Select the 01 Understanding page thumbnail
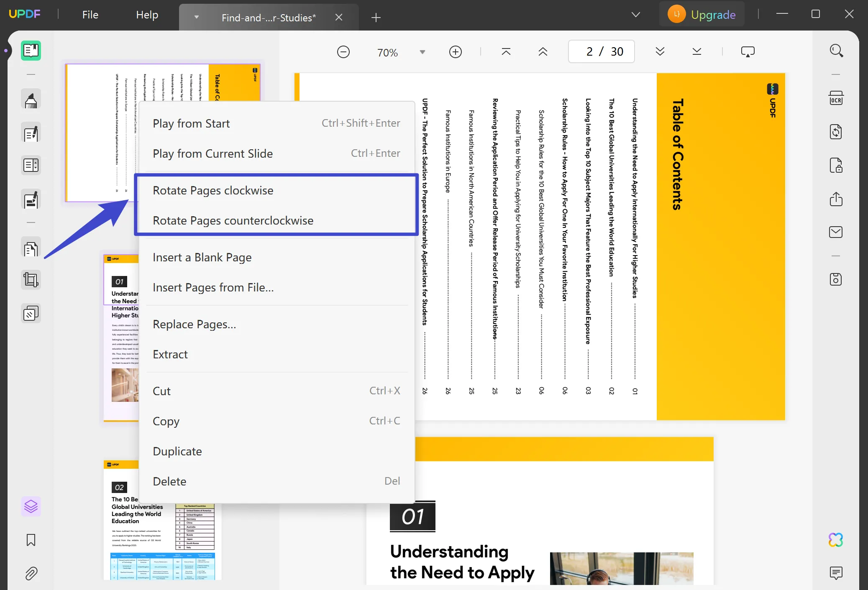 [121, 338]
